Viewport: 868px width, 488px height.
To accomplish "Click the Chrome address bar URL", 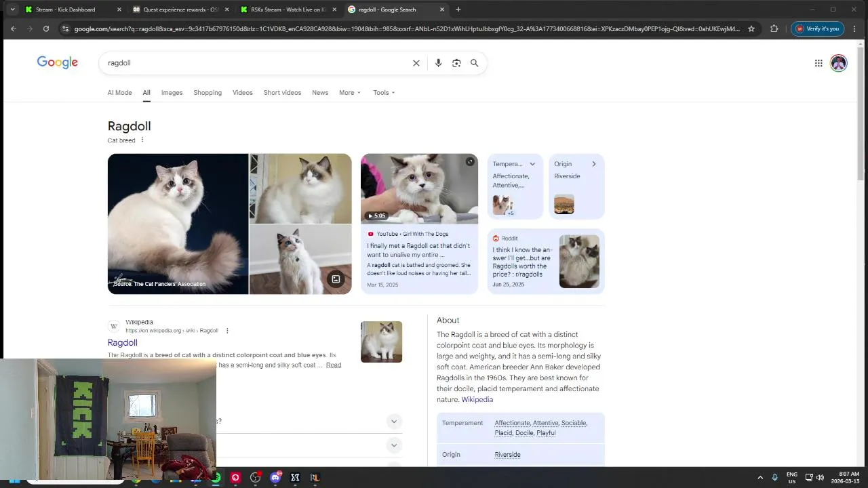I will click(407, 28).
